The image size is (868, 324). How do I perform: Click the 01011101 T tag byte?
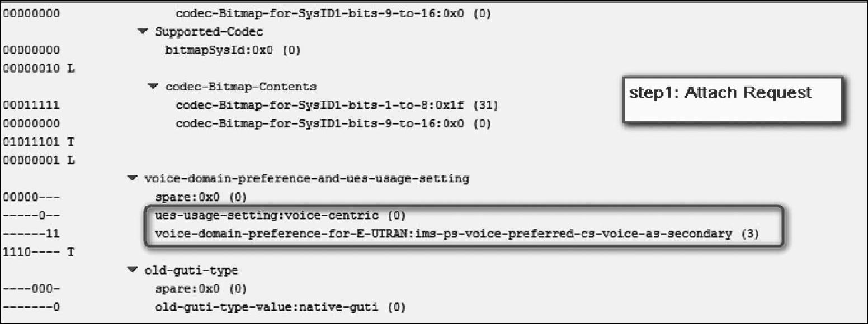point(38,142)
